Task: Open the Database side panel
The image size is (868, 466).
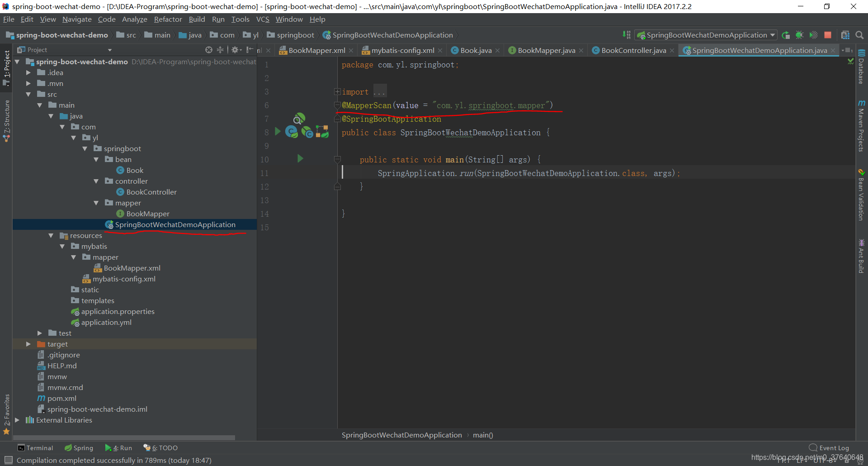Action: pos(861,67)
